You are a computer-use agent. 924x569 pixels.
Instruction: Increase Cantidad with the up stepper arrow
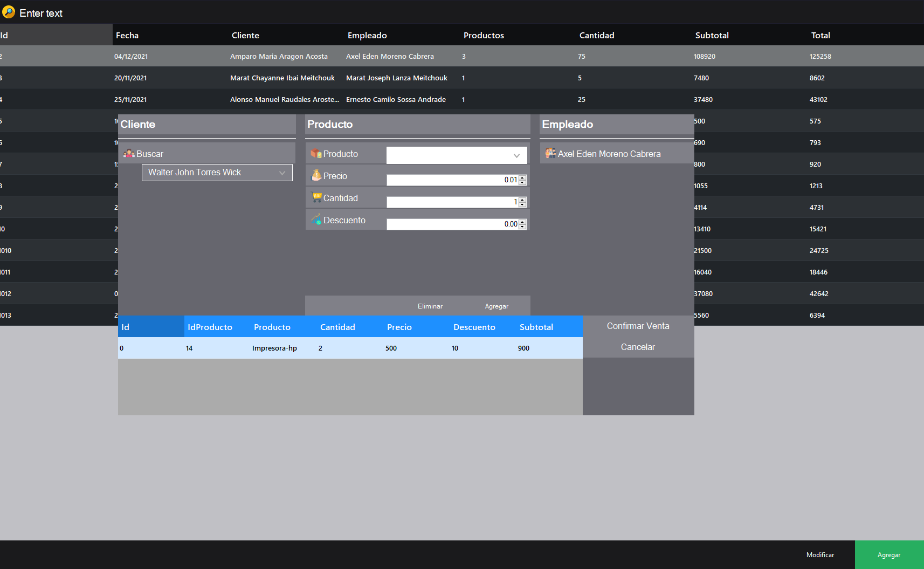click(x=522, y=199)
